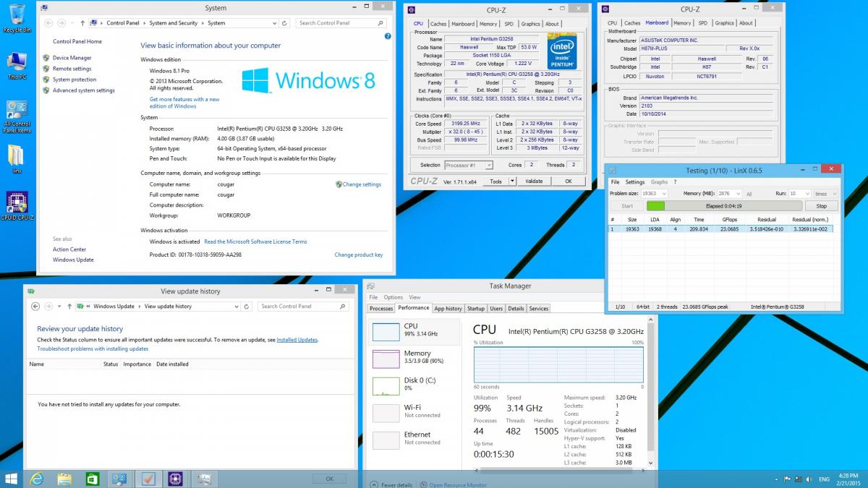Open Task Manager Options menu

tap(393, 297)
